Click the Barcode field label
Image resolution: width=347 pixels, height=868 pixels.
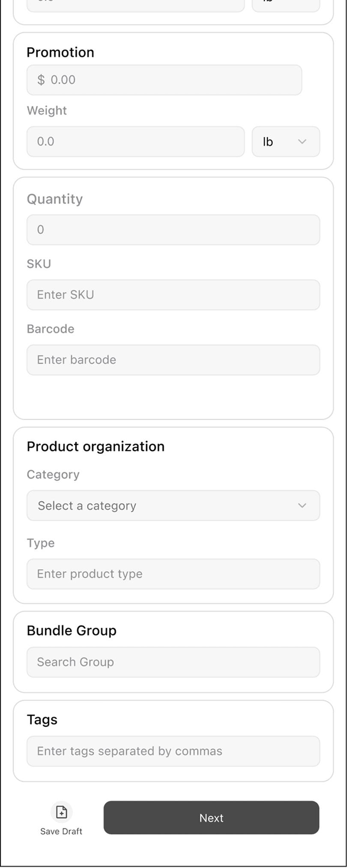point(51,329)
